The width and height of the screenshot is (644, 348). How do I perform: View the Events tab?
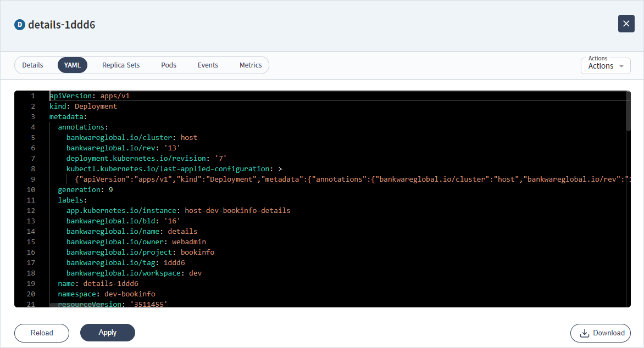[x=208, y=65]
